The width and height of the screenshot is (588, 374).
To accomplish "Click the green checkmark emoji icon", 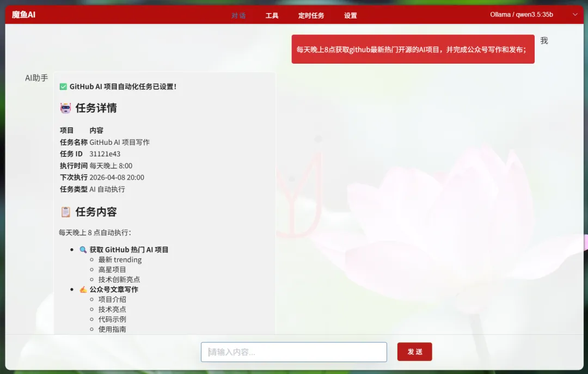I will 63,87.
